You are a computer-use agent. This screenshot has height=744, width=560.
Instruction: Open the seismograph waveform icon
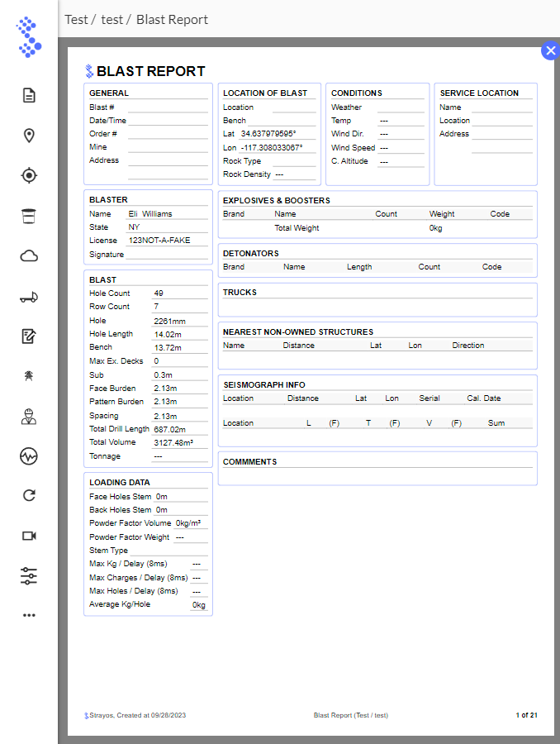point(29,455)
